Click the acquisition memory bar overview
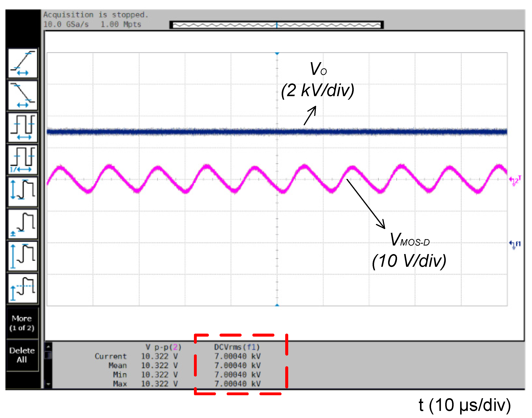 click(276, 25)
